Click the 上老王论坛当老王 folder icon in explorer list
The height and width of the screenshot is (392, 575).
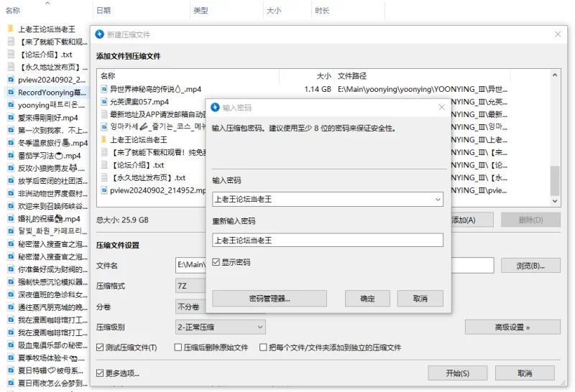[x=11, y=29]
